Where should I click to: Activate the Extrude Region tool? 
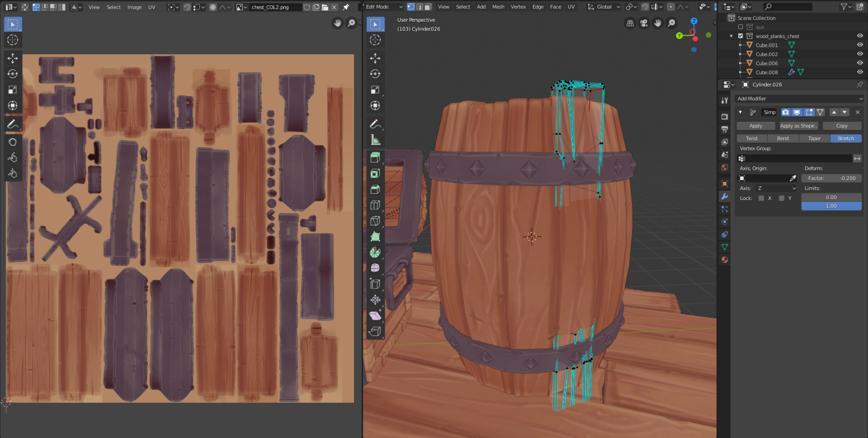[x=375, y=158]
